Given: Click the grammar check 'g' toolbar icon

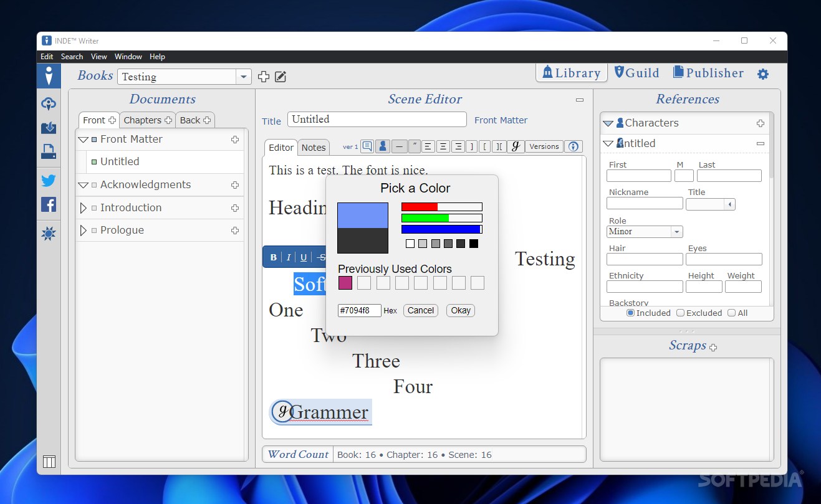Looking at the screenshot, I should 515,146.
